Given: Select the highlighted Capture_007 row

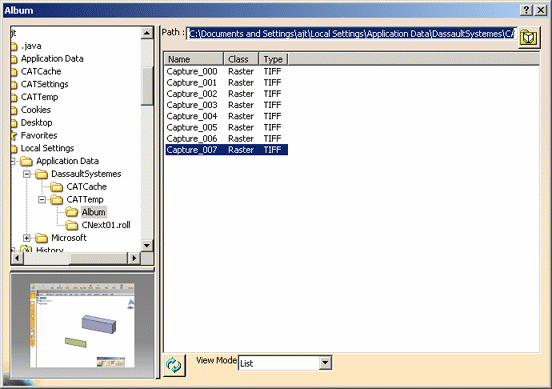Looking at the screenshot, I should point(227,150).
